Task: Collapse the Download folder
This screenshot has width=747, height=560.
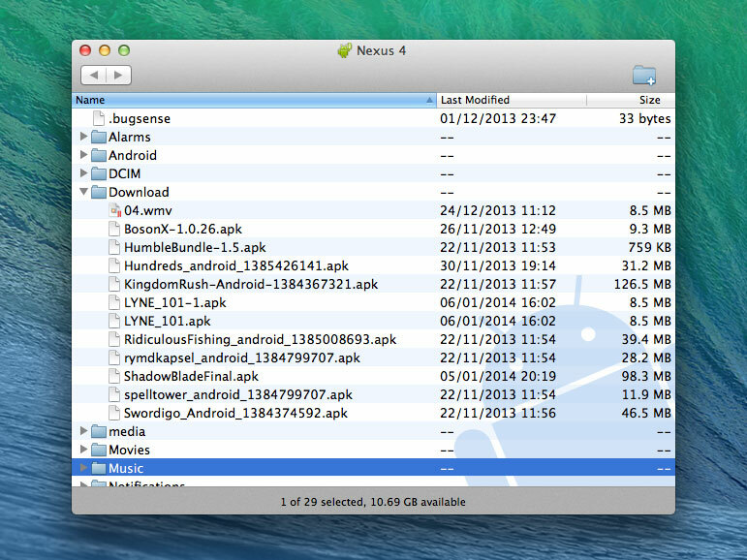Action: click(83, 192)
